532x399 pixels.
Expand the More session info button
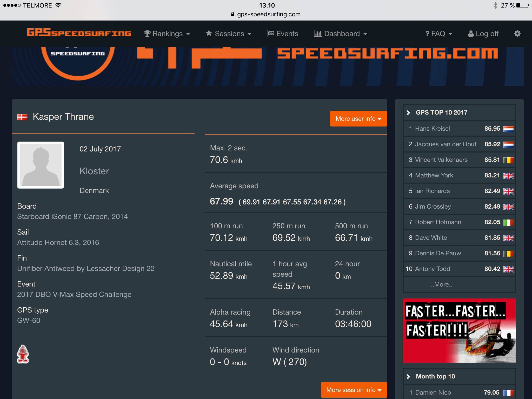click(354, 390)
